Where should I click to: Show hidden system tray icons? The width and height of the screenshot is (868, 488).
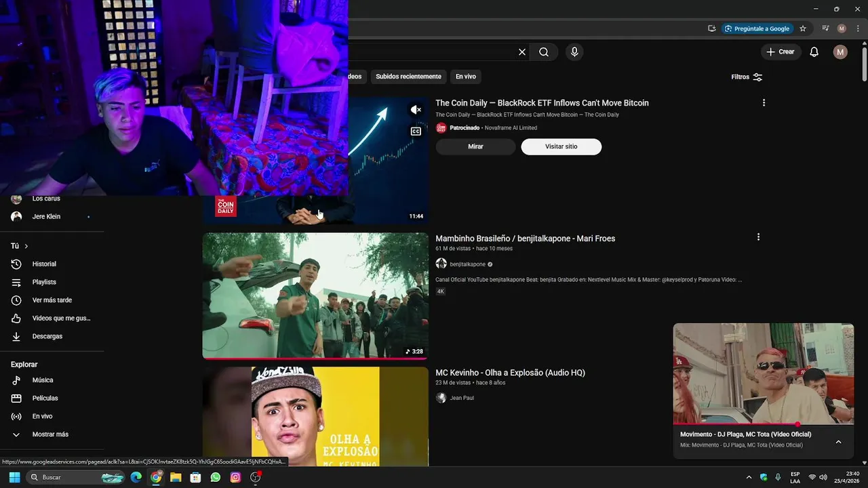point(749,477)
